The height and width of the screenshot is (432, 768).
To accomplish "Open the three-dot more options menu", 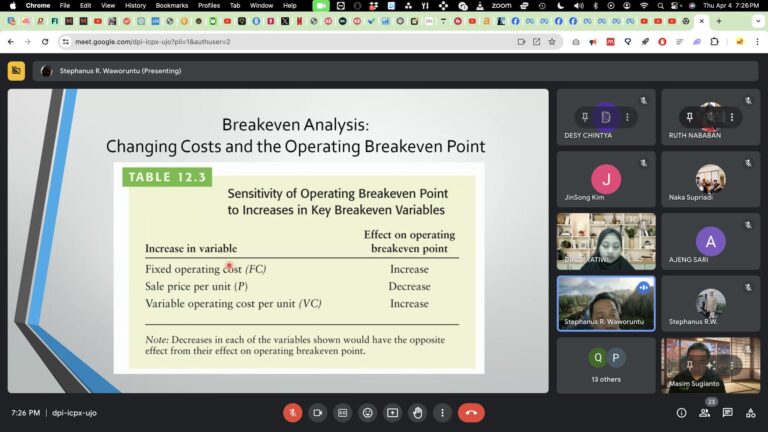I will [x=442, y=412].
